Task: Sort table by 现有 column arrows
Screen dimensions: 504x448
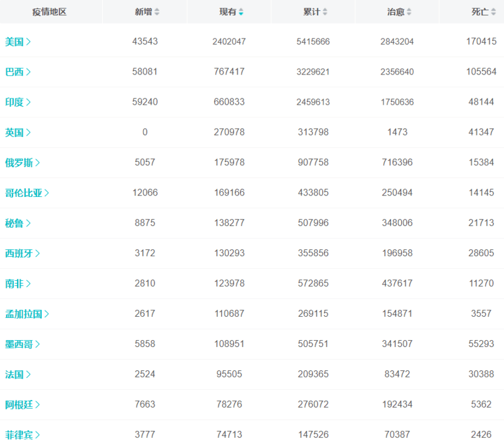Action: [x=241, y=12]
